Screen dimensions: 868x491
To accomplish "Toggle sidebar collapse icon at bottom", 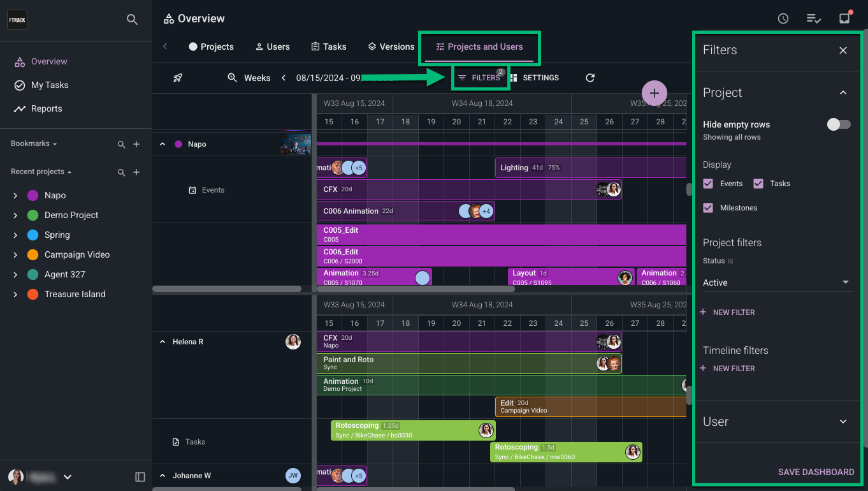I will point(140,477).
